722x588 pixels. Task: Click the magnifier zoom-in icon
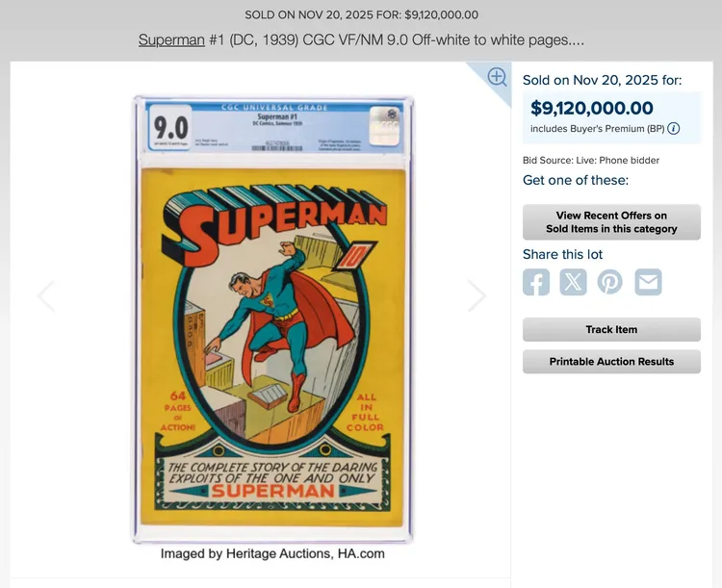coord(498,77)
